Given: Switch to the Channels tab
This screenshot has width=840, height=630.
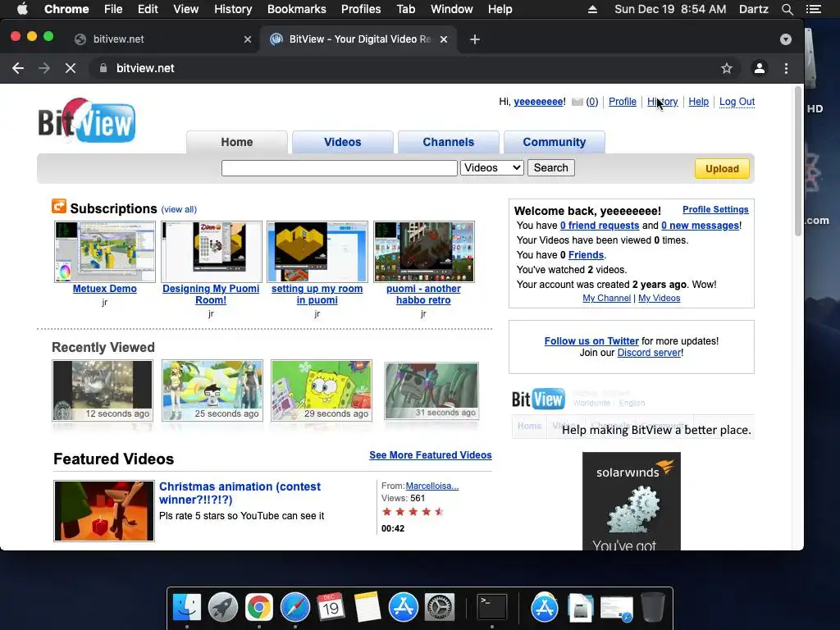Looking at the screenshot, I should point(449,142).
